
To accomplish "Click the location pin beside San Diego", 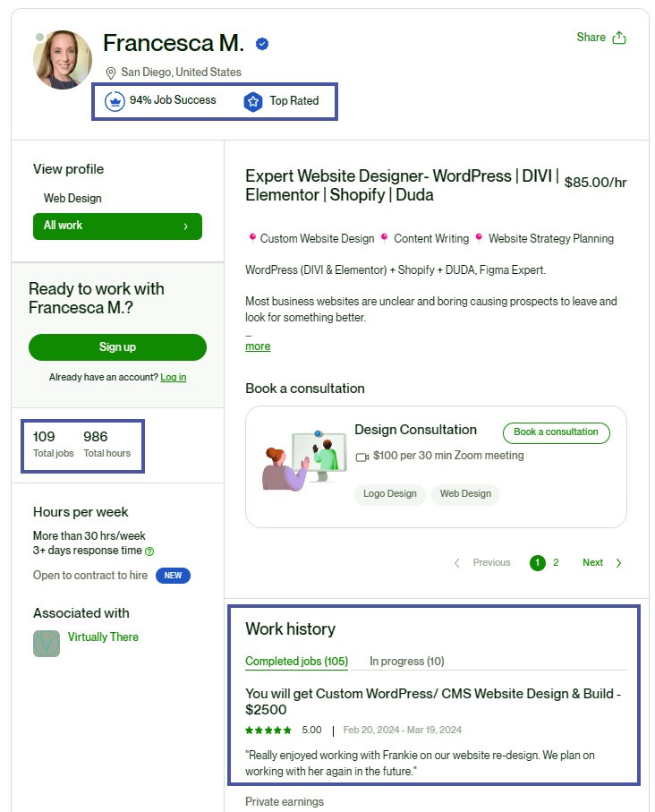I will [110, 73].
